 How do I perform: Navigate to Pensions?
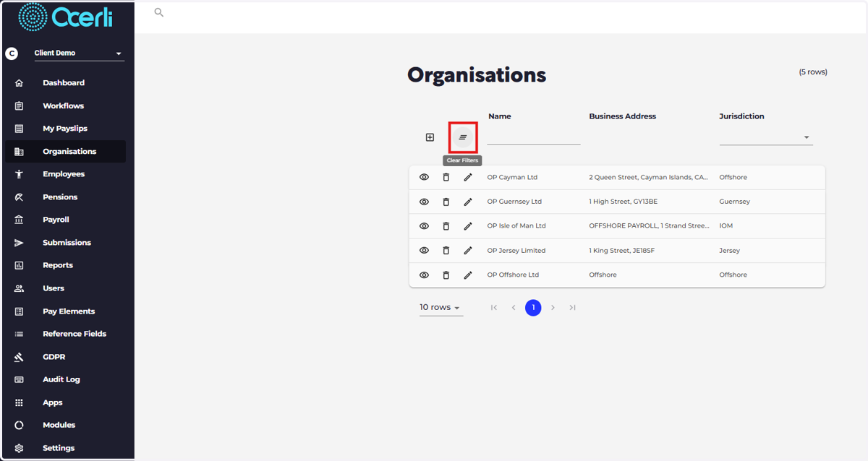[60, 197]
